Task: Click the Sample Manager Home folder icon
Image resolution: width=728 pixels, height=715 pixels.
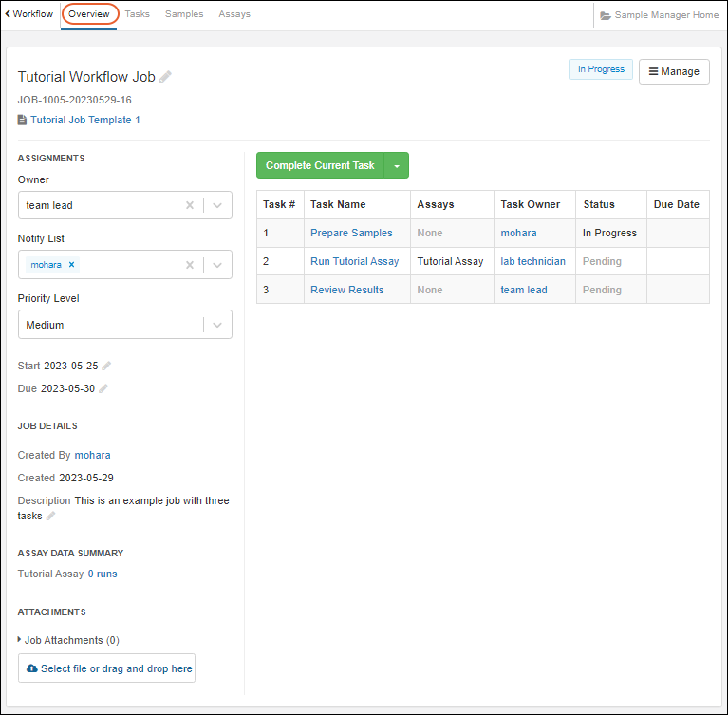Action: coord(605,15)
